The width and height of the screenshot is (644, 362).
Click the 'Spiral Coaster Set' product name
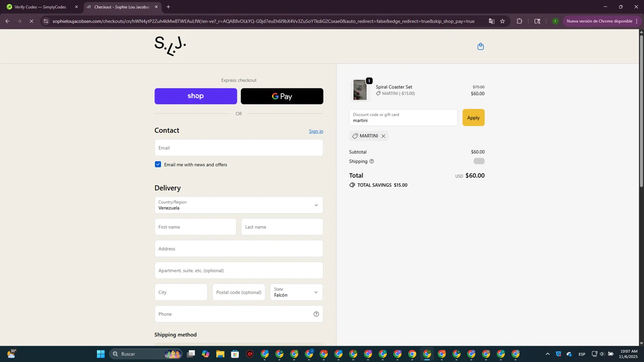pos(394,87)
